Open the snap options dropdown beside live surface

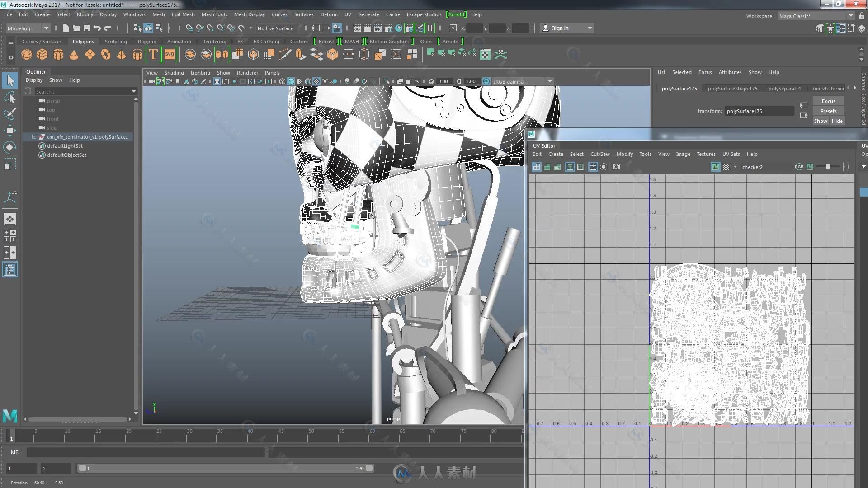tap(250, 28)
